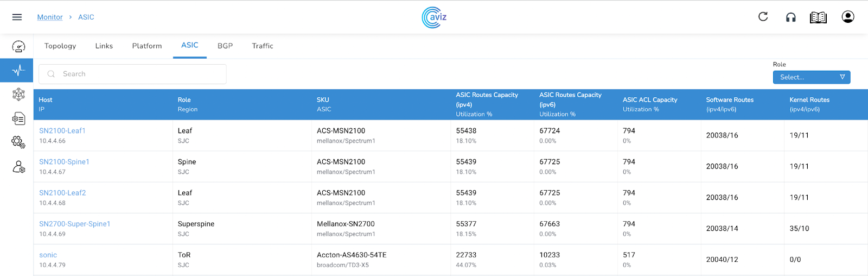This screenshot has height=276, width=868.
Task: Open the hamburger navigation menu
Action: (17, 17)
